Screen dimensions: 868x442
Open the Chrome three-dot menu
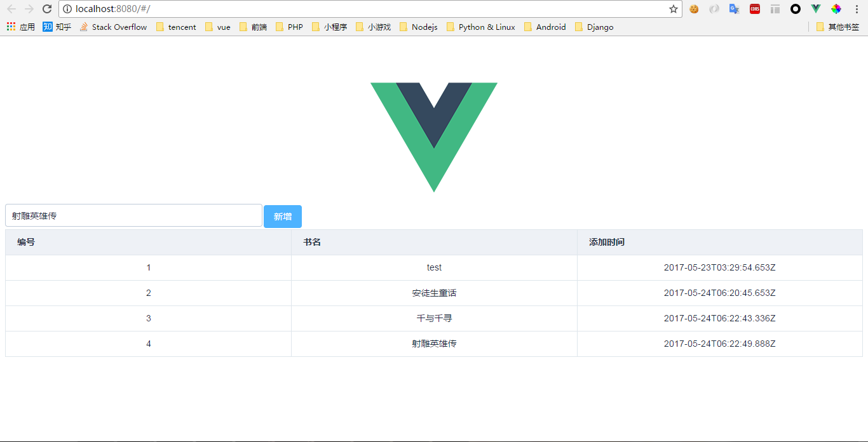click(856, 9)
